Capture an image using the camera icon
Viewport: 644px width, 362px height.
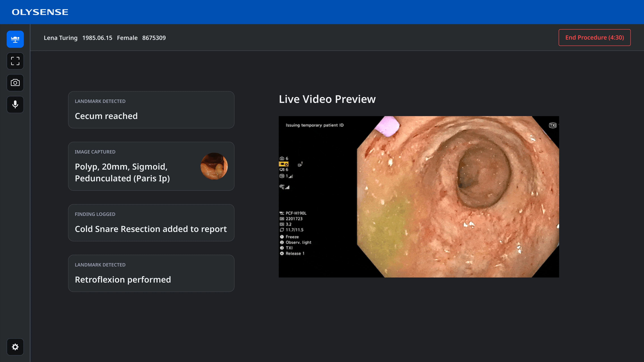pyautogui.click(x=15, y=83)
